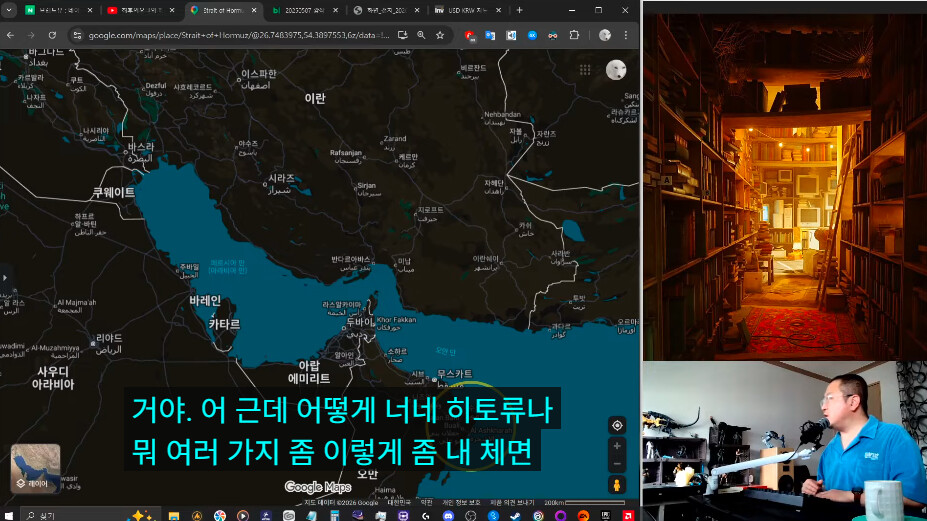
Task: Select the Strait of Hormuz tab
Action: (x=222, y=10)
